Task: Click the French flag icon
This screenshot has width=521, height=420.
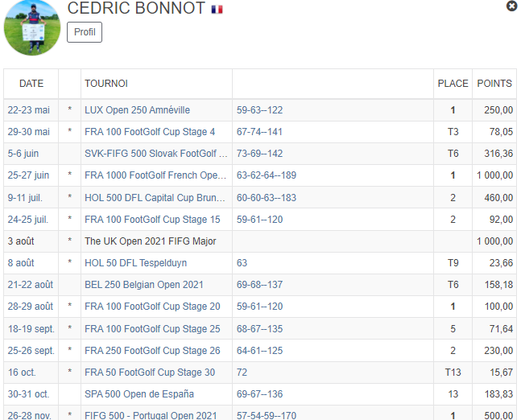Action: [217, 10]
